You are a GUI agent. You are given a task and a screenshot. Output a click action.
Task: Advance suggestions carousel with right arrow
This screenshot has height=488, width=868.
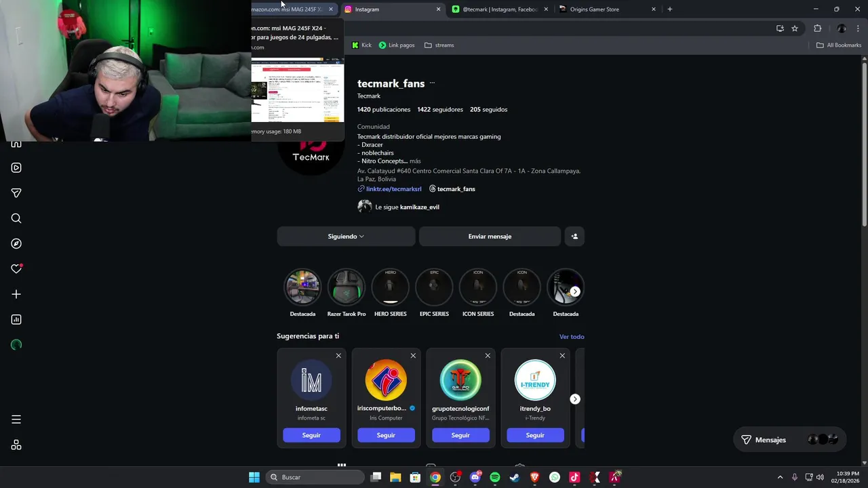575,399
